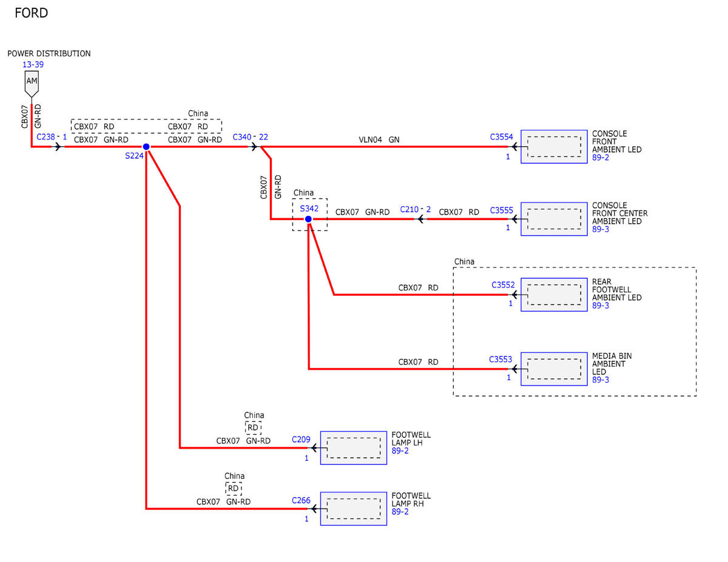Open the 13-39 power distribution page link
Viewport: 728px width, 562px height.
pyautogui.click(x=33, y=64)
